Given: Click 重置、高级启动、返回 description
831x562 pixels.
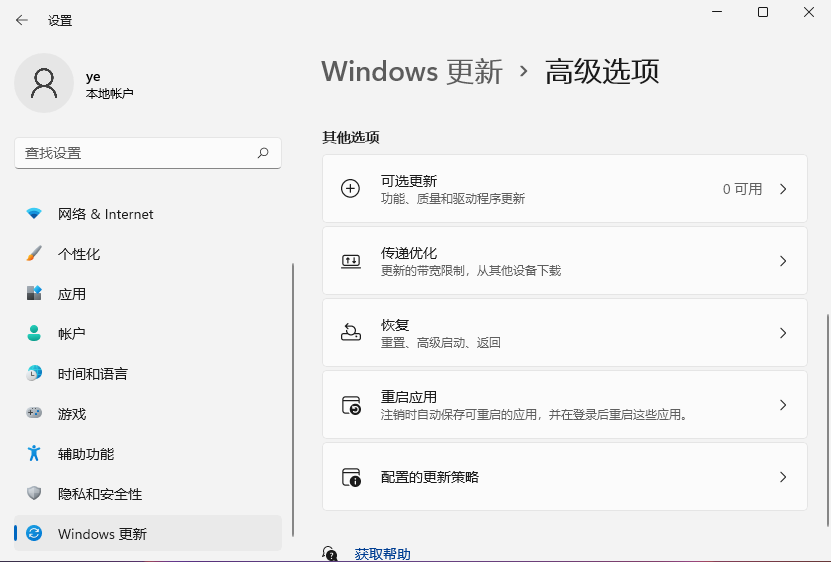Looking at the screenshot, I should click(x=441, y=343).
